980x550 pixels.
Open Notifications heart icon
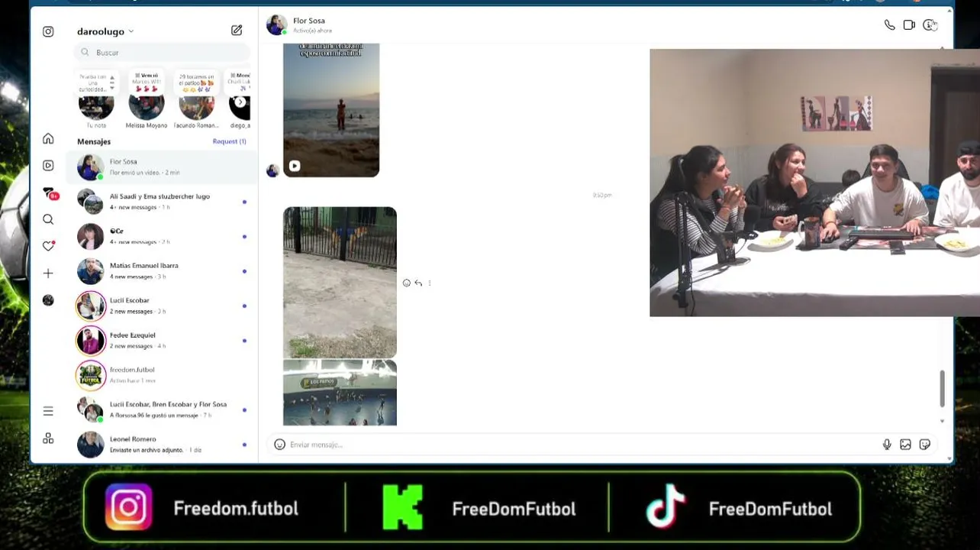(x=48, y=246)
